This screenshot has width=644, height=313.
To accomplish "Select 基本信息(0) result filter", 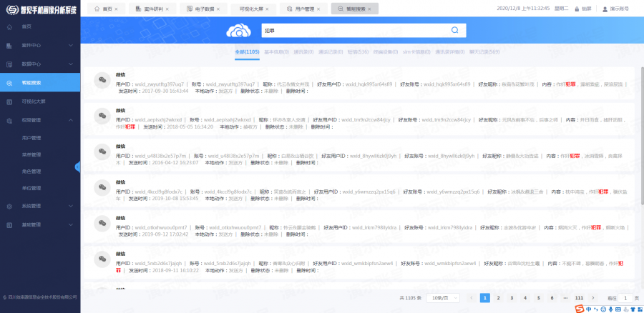I will [276, 52].
